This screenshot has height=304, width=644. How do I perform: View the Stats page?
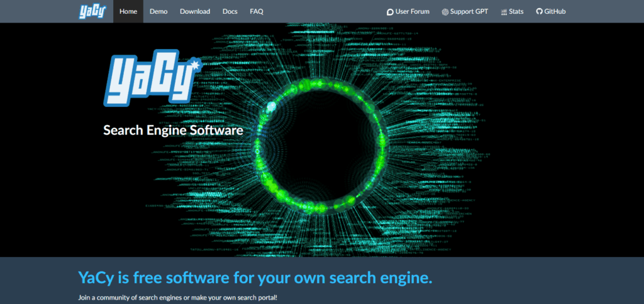[x=512, y=11]
